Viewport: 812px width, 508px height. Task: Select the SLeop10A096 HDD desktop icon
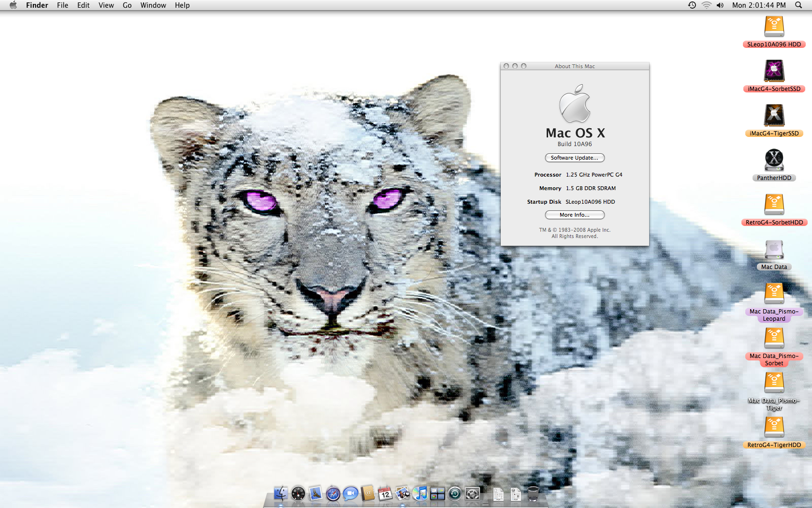(x=774, y=27)
